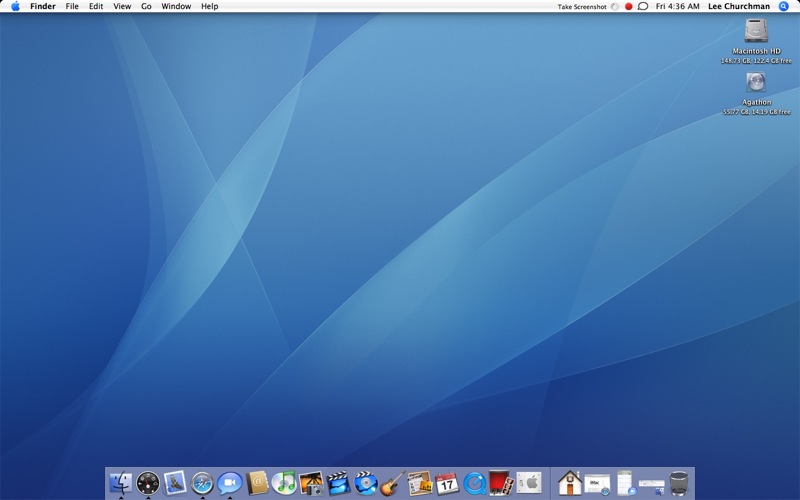Open the View menu
The width and height of the screenshot is (800, 500).
point(122,6)
